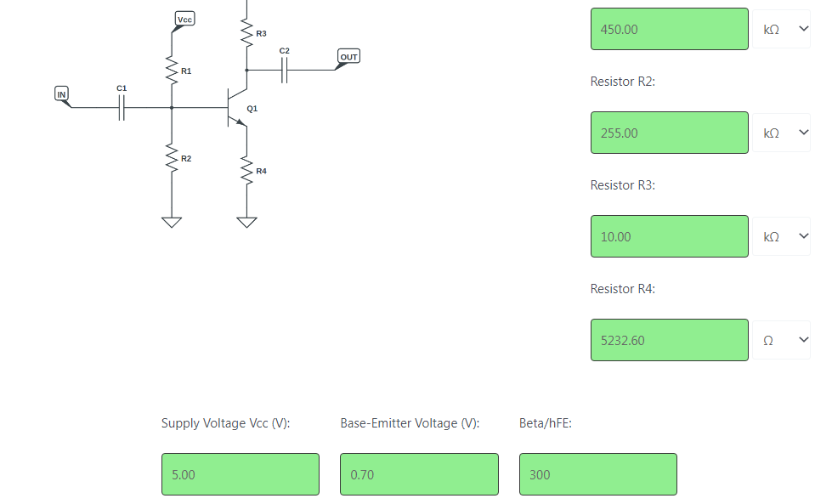This screenshot has width=815, height=504.
Task: Click capacitor C2 in the circuit diagram
Action: pos(285,71)
